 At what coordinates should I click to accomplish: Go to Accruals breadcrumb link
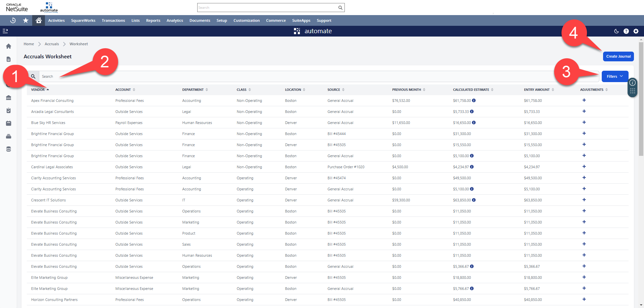tap(52, 44)
